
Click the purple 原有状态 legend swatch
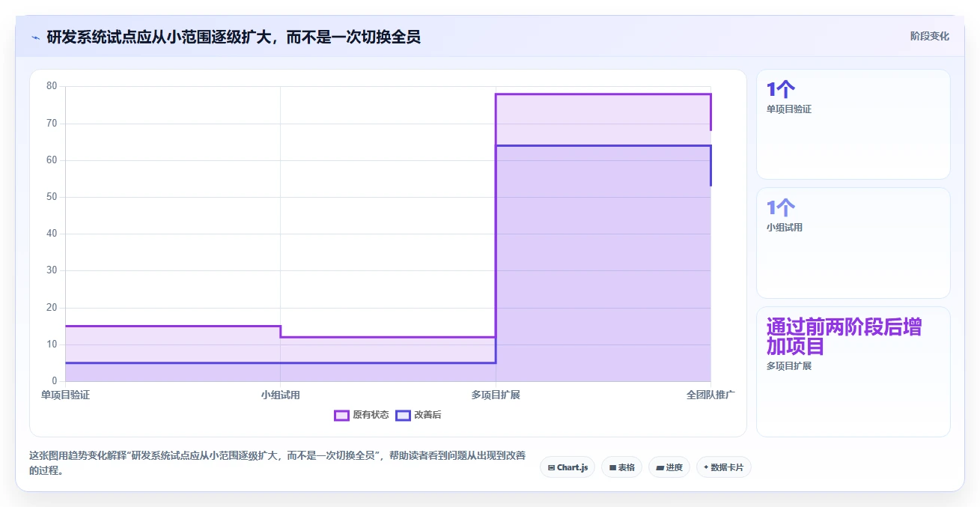coord(341,415)
